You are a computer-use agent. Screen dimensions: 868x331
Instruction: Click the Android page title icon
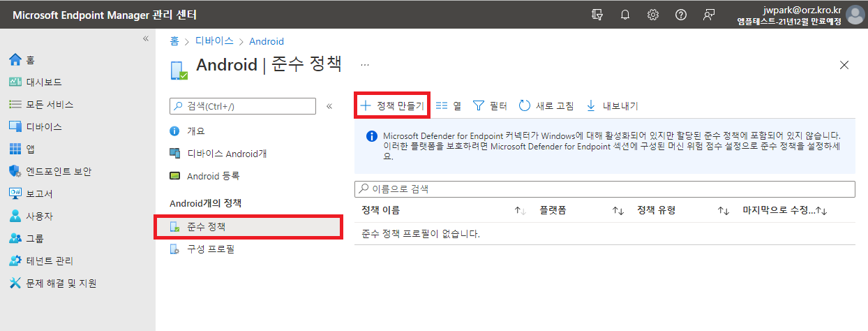(x=179, y=71)
